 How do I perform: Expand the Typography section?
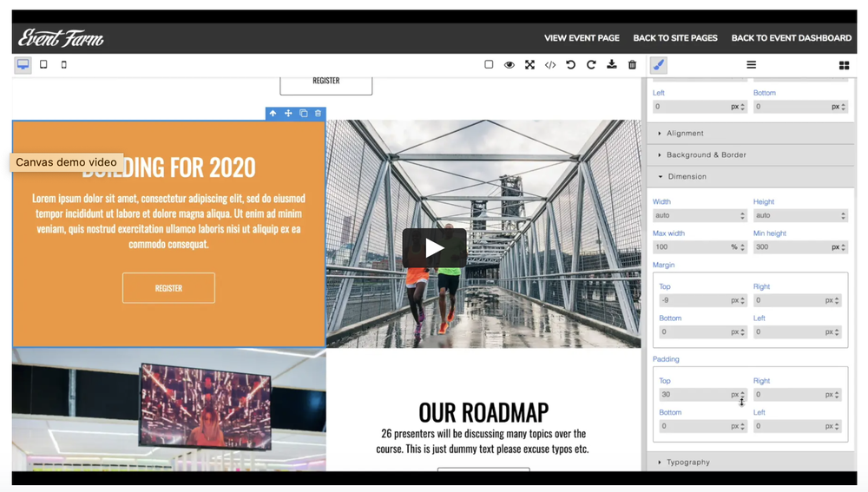coord(750,462)
